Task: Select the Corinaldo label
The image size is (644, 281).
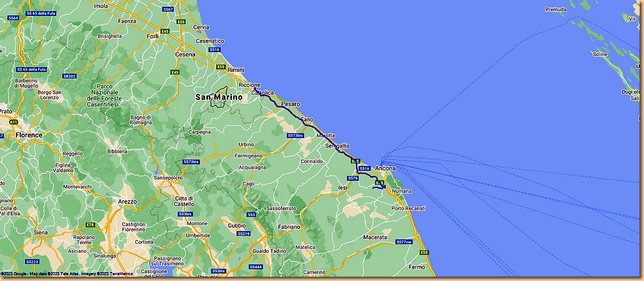Action: (312, 161)
